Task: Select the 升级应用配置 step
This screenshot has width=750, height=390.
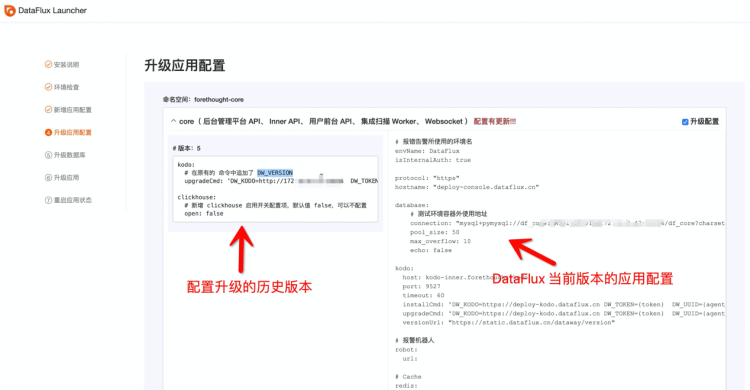Action: (x=72, y=132)
